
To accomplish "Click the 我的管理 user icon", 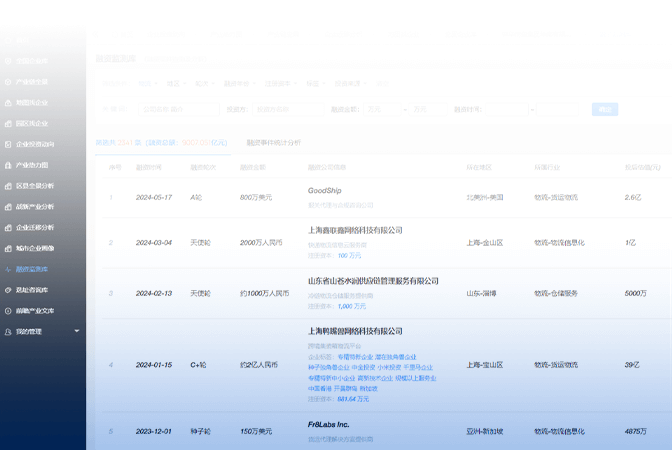I will 8,331.
